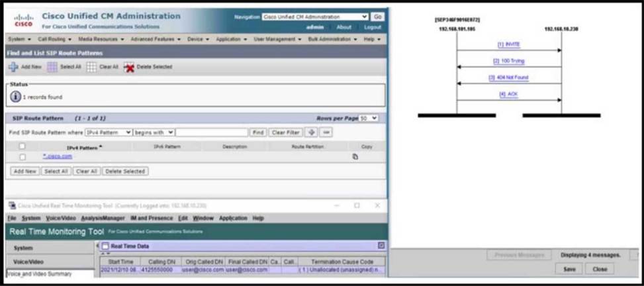644x286 pixels.
Task: Click the Find button
Action: (258, 132)
